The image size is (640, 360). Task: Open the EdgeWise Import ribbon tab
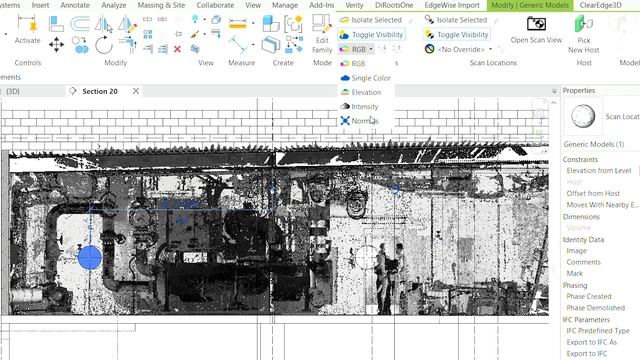(452, 5)
